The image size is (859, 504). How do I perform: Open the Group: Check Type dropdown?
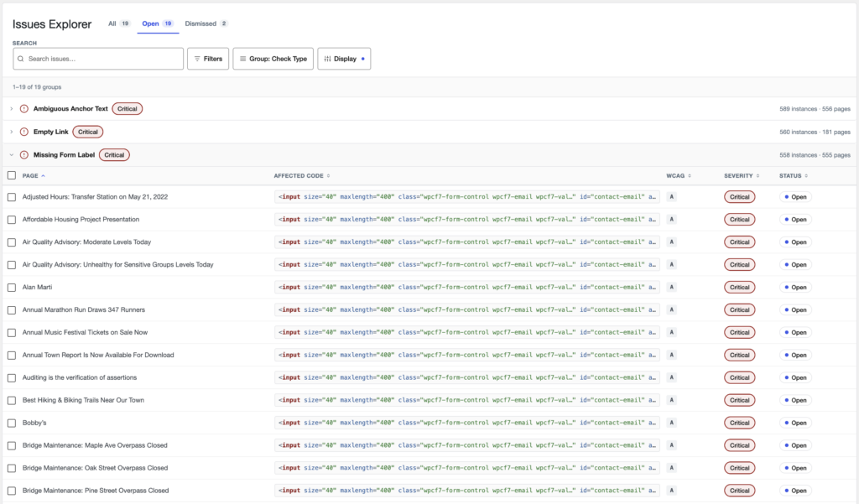tap(273, 59)
